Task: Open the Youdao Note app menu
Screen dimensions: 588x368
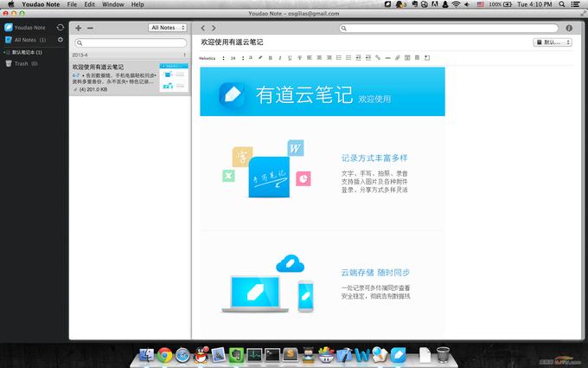Action: [41, 4]
